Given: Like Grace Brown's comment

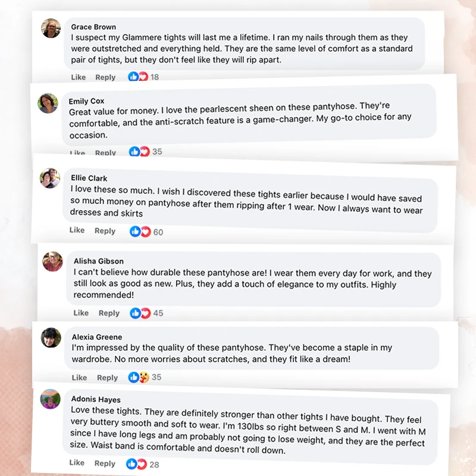Looking at the screenshot, I should pos(79,77).
